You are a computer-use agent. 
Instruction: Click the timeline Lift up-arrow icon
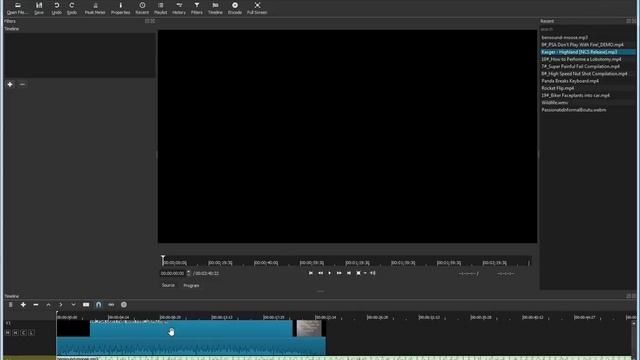tap(48, 304)
